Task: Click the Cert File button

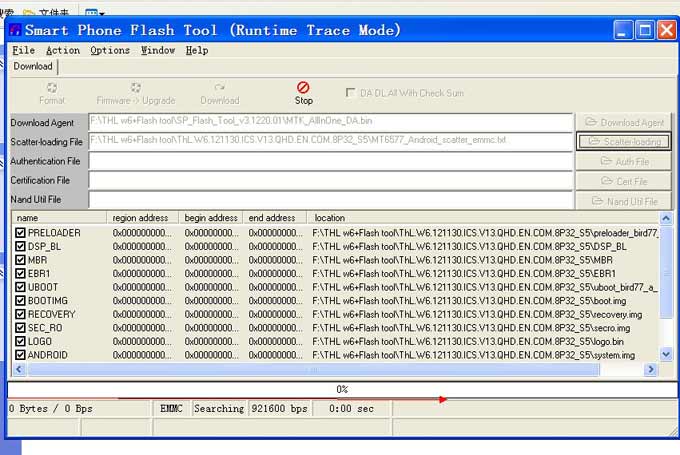Action: click(624, 181)
